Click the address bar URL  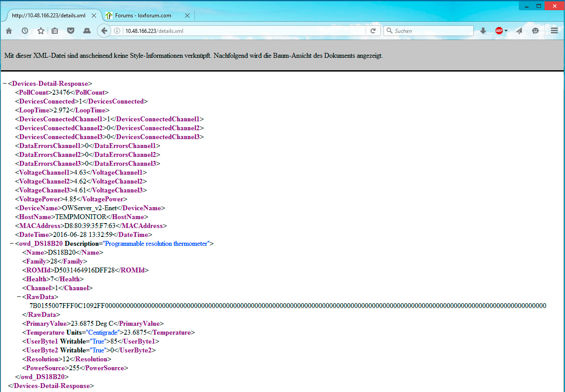(x=240, y=31)
